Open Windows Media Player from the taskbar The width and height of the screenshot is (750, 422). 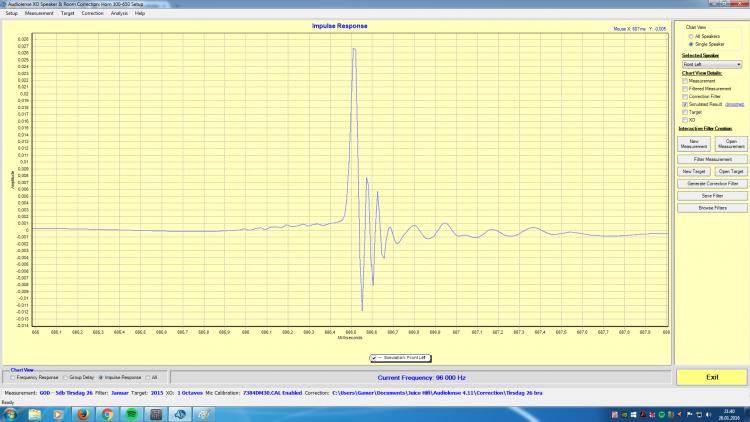pyautogui.click(x=58, y=414)
